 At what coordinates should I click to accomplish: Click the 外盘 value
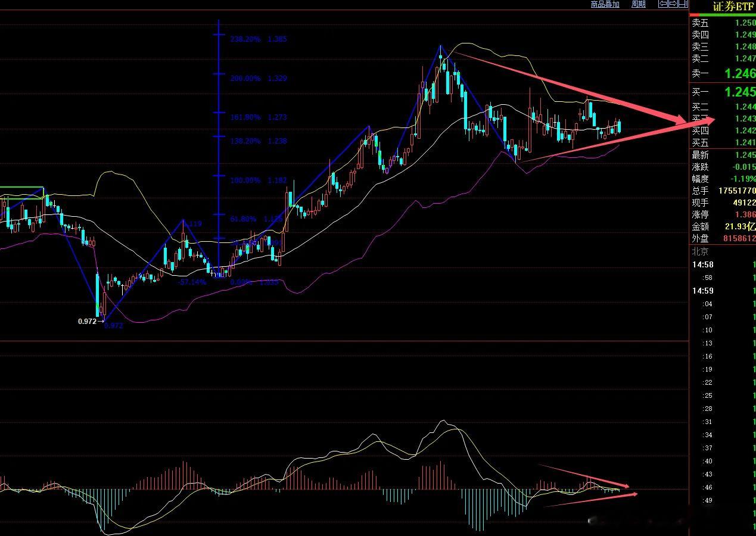(x=739, y=238)
